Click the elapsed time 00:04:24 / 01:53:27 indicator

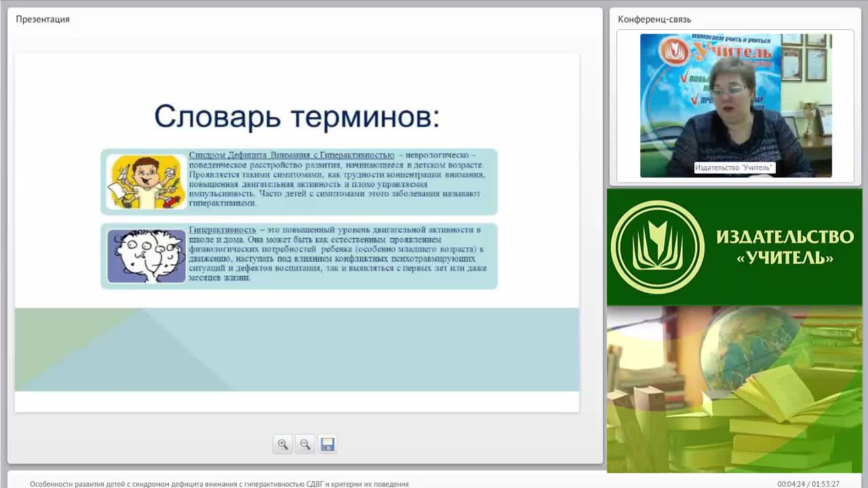(808, 484)
